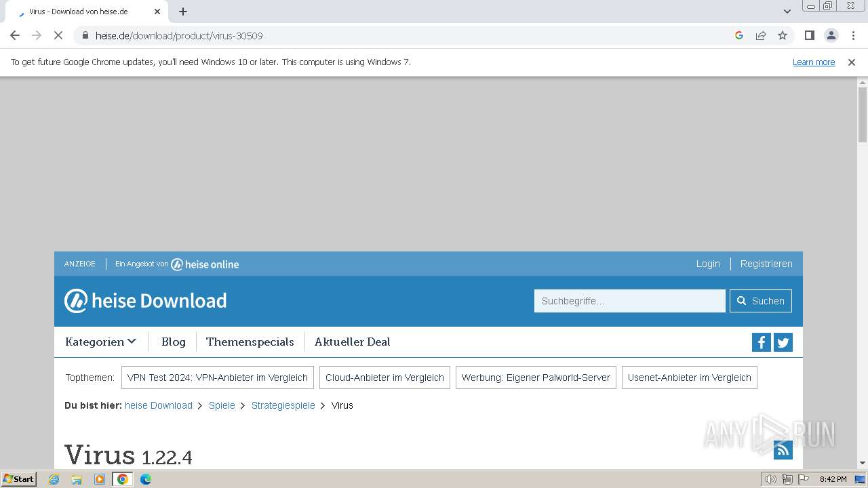Viewport: 868px width, 488px height.
Task: Open Learn more link about Chrome updates
Action: pyautogui.click(x=814, y=62)
